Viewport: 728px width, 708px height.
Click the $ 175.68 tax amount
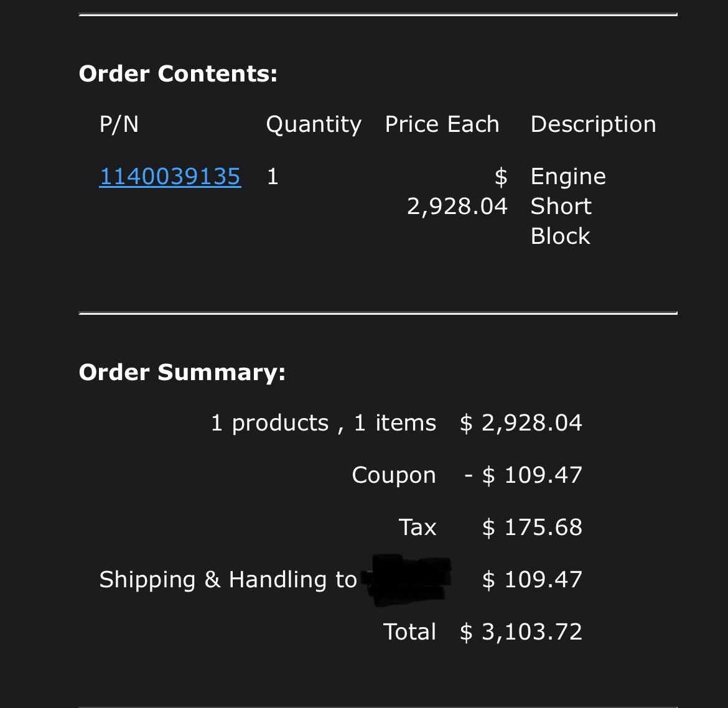tap(532, 528)
